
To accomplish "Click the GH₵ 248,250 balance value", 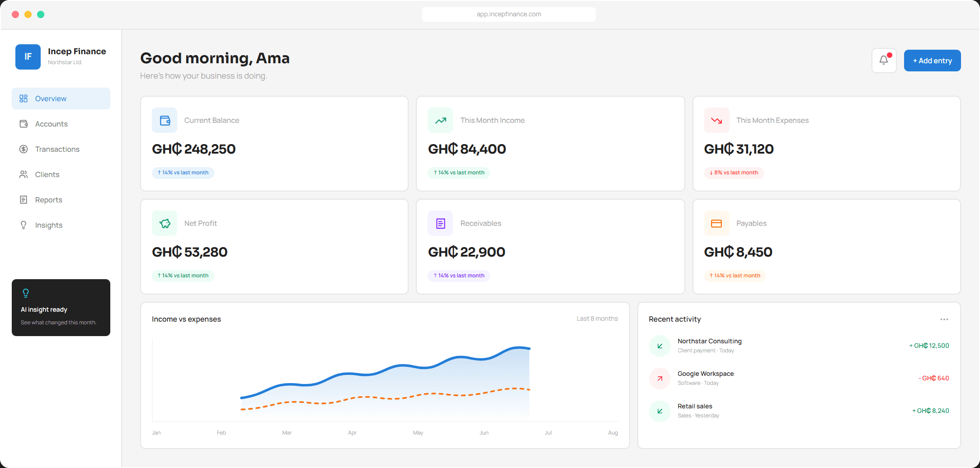I will pyautogui.click(x=193, y=149).
